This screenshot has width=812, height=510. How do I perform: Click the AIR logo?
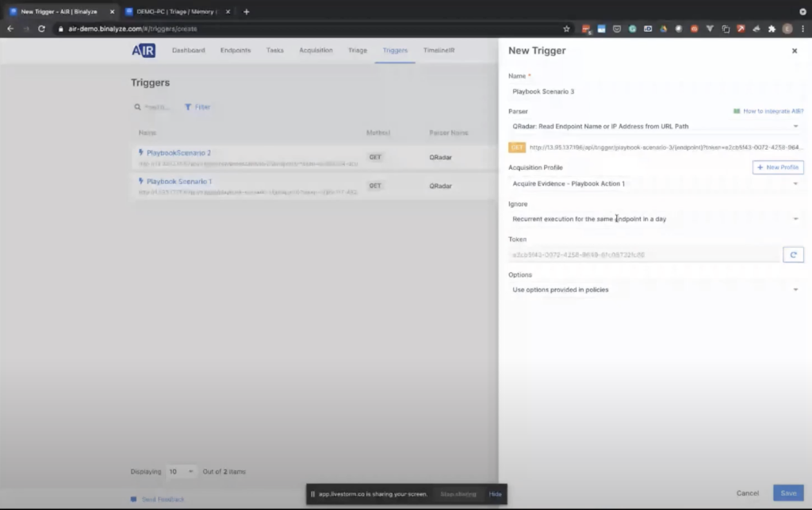[144, 50]
